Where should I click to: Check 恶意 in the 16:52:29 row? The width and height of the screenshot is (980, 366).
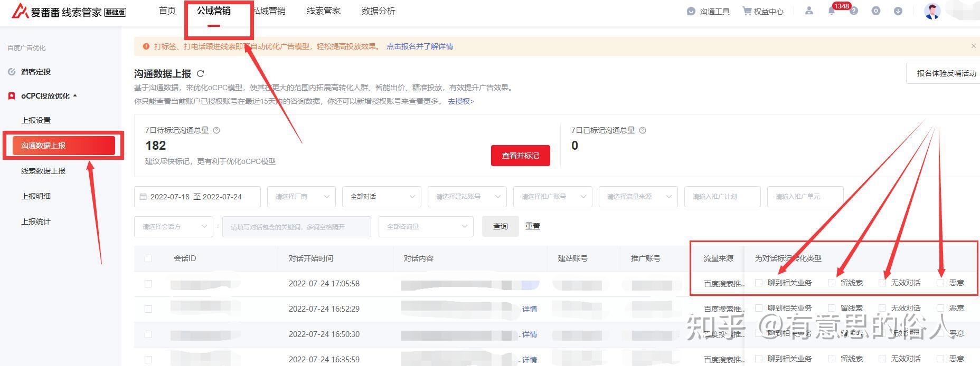(940, 308)
